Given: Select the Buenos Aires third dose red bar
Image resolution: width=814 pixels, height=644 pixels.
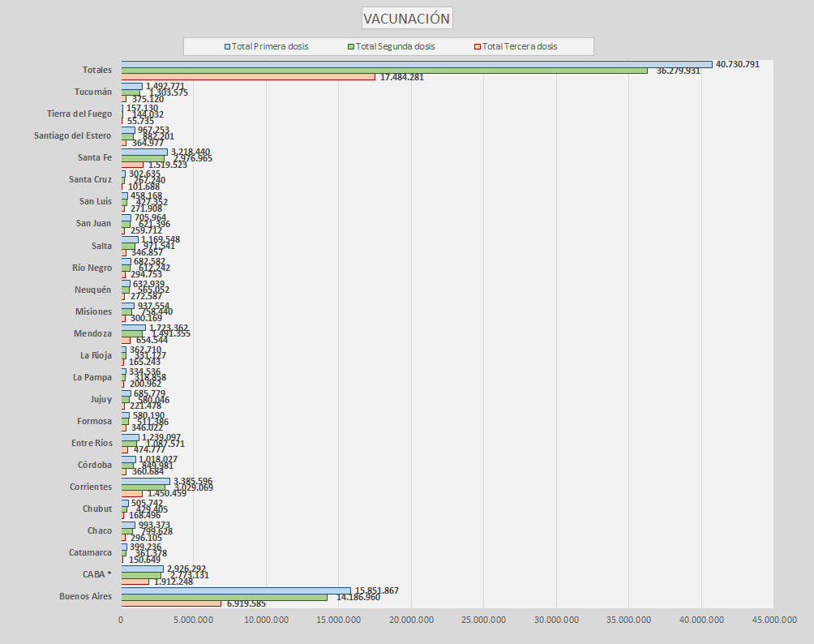Looking at the screenshot, I should (x=171, y=603).
